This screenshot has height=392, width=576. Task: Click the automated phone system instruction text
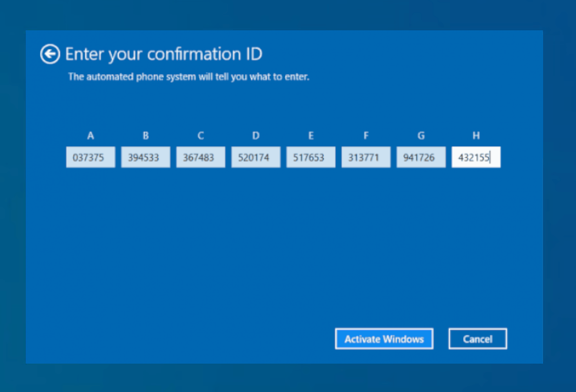click(188, 77)
